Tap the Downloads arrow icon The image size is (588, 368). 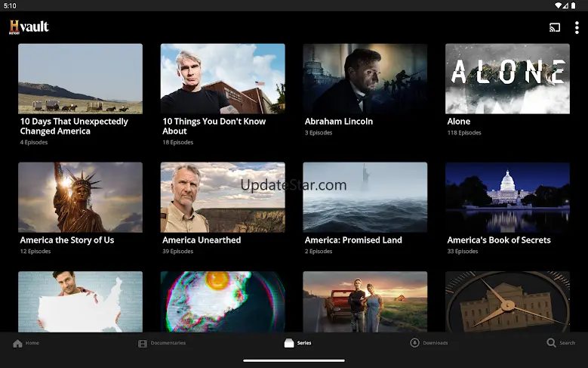tap(414, 343)
